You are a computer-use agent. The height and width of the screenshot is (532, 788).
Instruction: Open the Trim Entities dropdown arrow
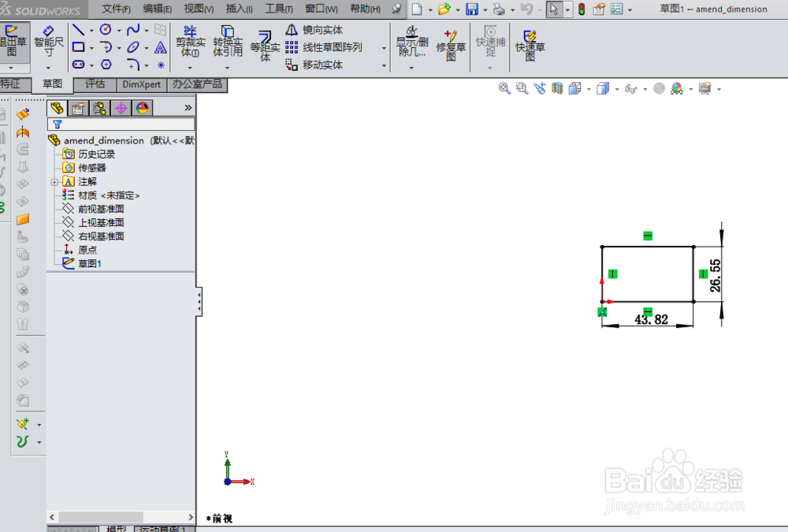coord(190,67)
